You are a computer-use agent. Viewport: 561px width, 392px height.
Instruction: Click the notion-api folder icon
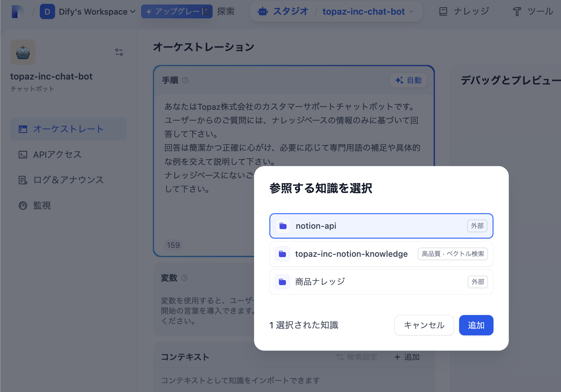click(x=283, y=226)
